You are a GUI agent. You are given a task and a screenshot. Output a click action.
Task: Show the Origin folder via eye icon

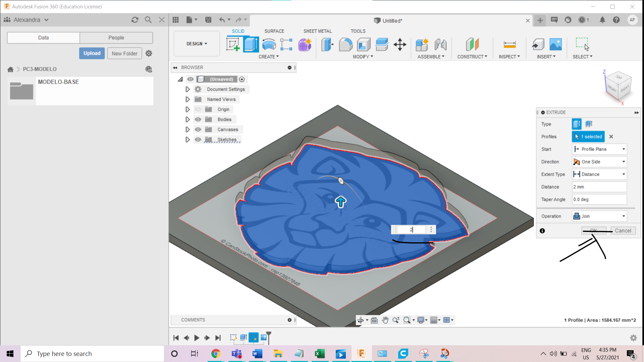tap(198, 109)
